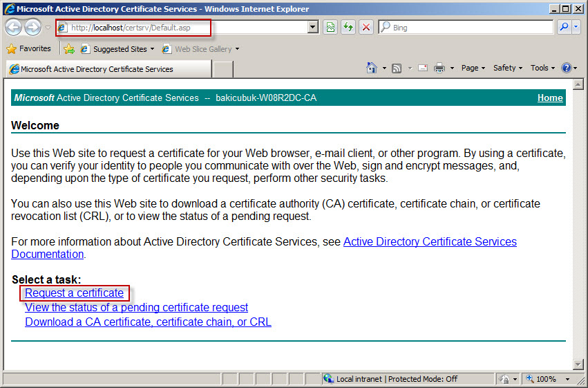Image resolution: width=588 pixels, height=388 pixels.
Task: Click the Welcome heading text
Action: coord(35,125)
